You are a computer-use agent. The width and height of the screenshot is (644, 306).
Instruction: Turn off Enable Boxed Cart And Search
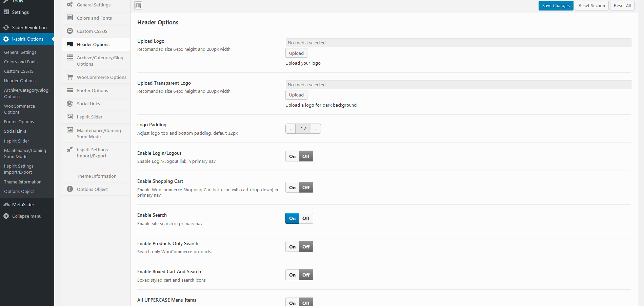point(306,275)
